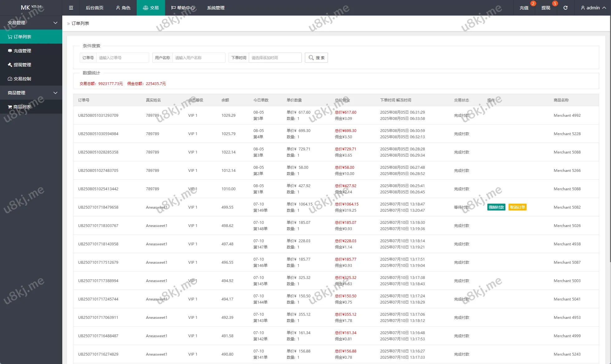611x364 pixels.
Task: Open 提现管理 in sidebar
Action: pos(22,65)
